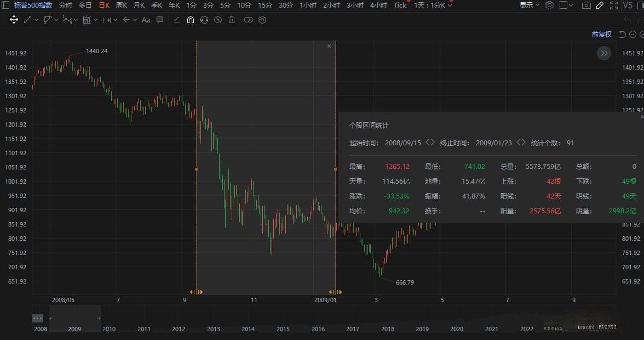Click the overview timeline left scroll arrow
This screenshot has height=340, width=644.
click(51, 319)
